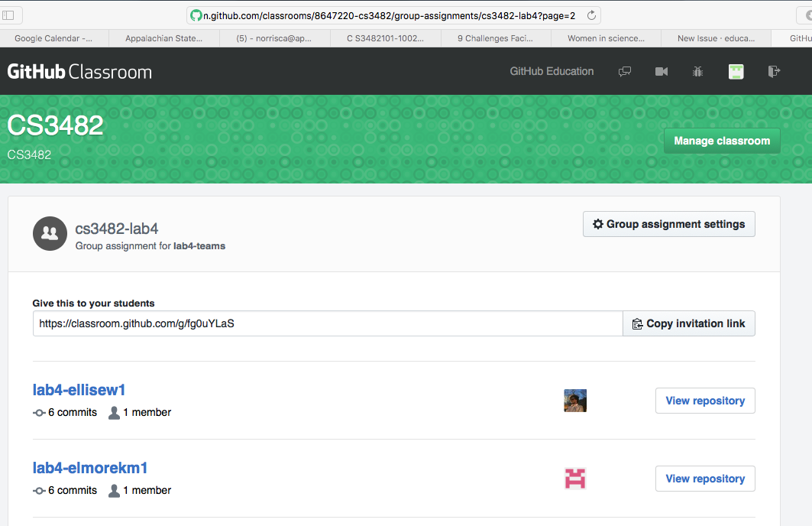812x526 pixels.
Task: View repository for lab4-elmorekm1
Action: 704,478
